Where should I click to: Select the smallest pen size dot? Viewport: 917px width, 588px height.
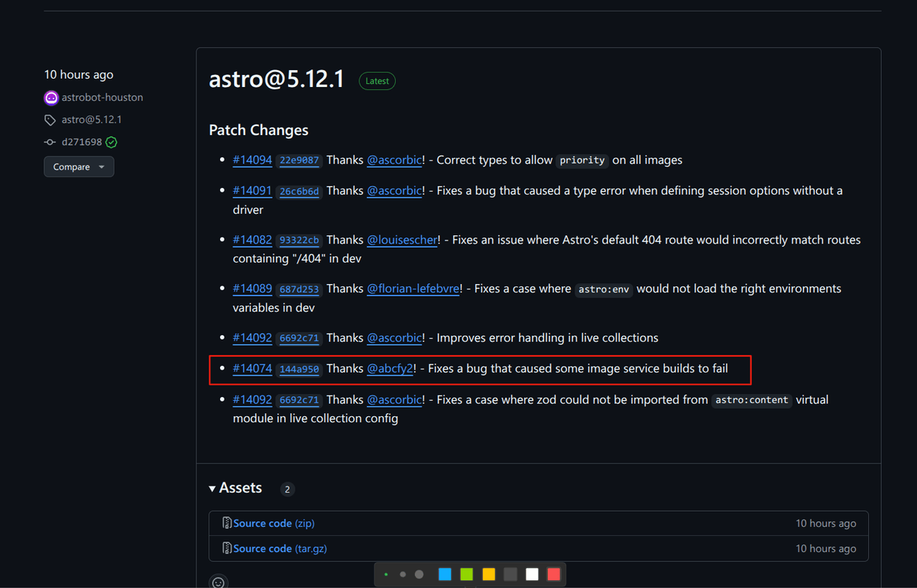(386, 574)
